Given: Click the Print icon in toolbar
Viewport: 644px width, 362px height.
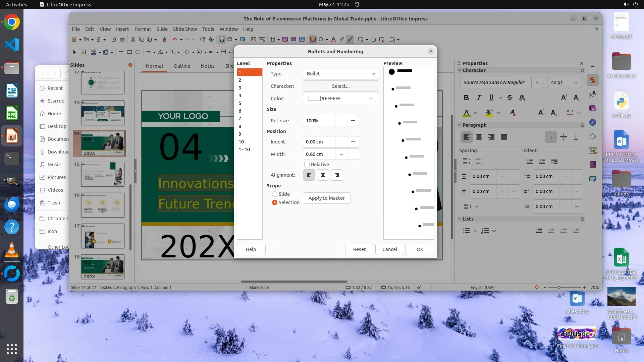Looking at the screenshot, I should [x=122, y=40].
